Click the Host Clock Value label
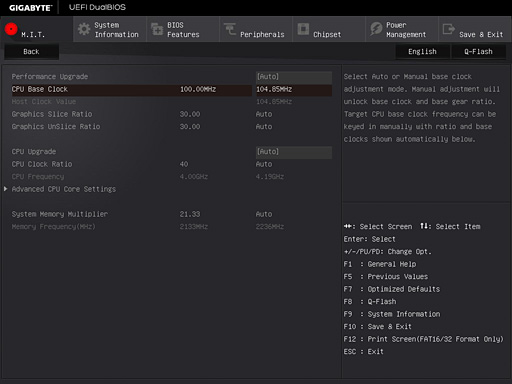The width and height of the screenshot is (512, 384). pyautogui.click(x=44, y=102)
